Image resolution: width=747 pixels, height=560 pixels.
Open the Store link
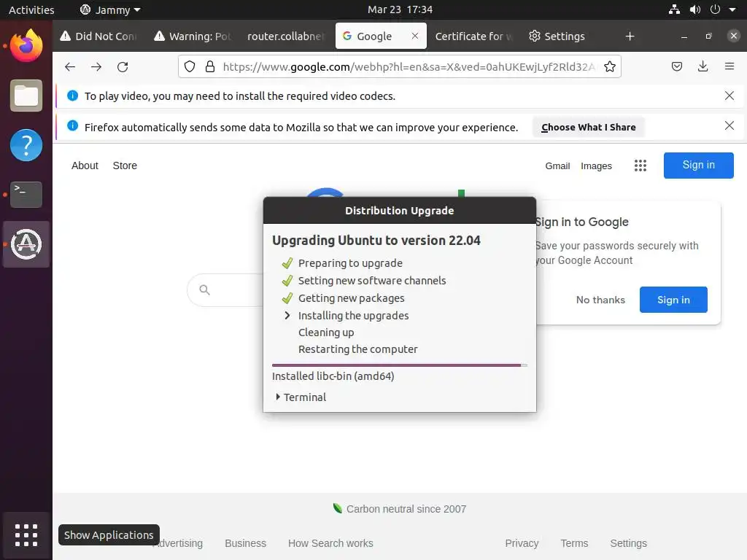125,166
